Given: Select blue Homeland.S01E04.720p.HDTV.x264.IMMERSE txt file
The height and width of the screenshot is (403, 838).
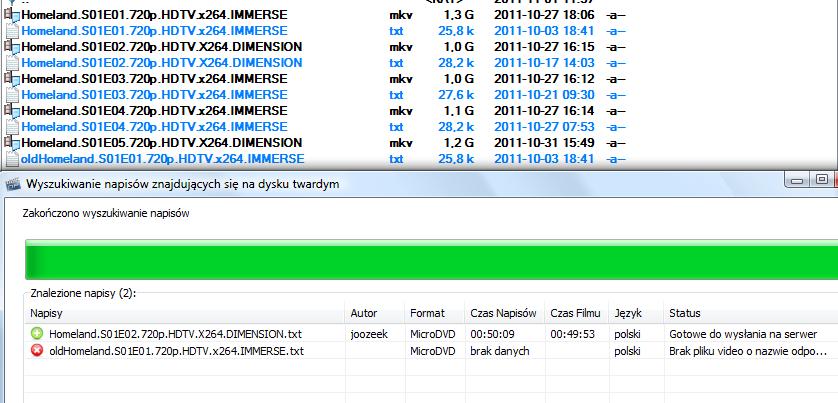Looking at the screenshot, I should click(x=154, y=127).
